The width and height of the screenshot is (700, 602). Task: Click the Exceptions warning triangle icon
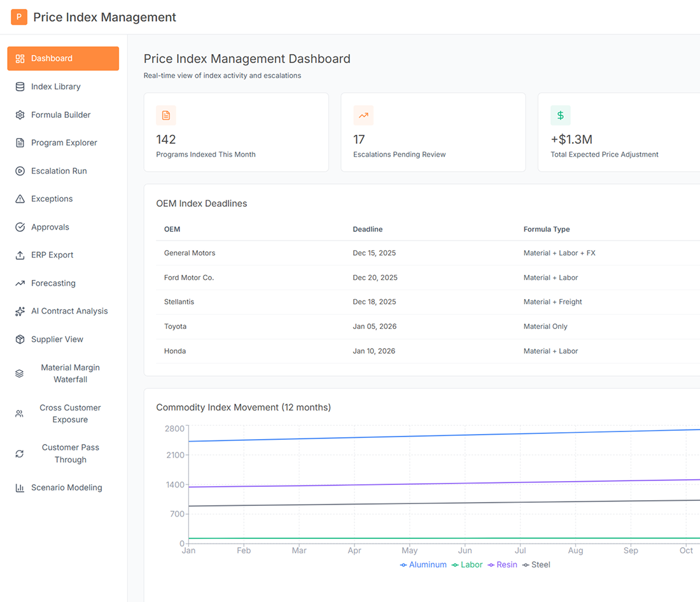(20, 199)
